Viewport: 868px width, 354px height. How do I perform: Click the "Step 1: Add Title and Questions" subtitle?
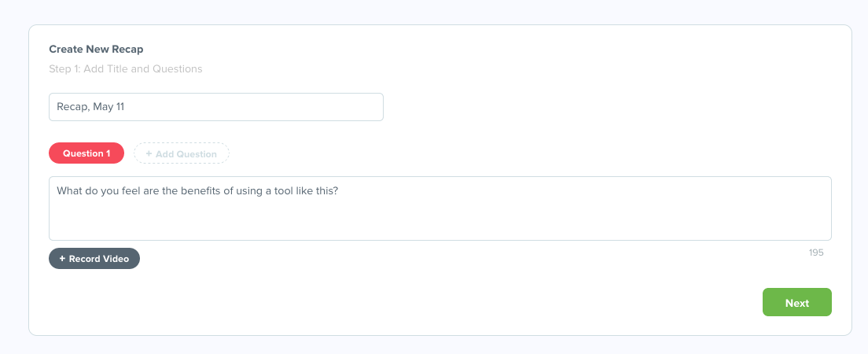126,69
